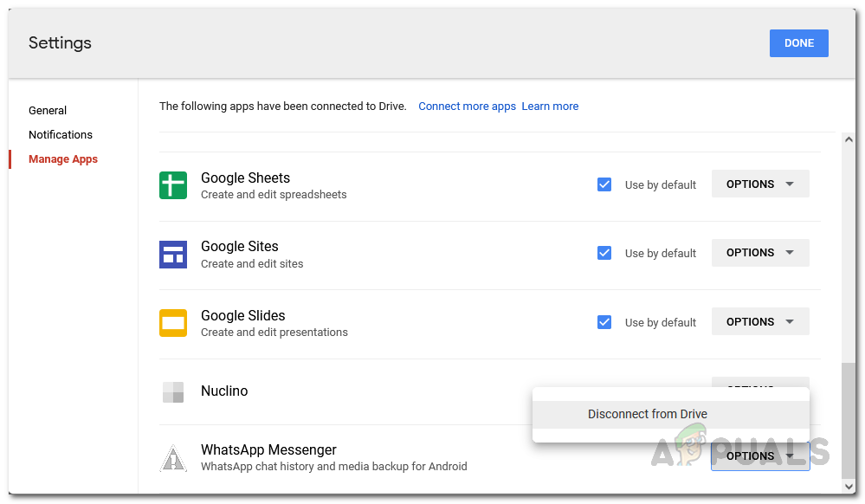Select Disconnect from Drive menu entry
The image size is (865, 504).
click(x=648, y=414)
